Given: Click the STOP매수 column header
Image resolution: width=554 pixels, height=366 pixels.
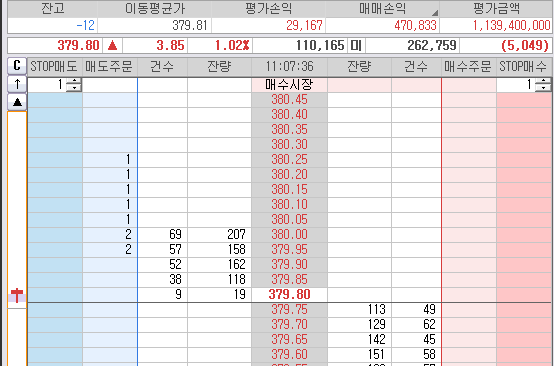Looking at the screenshot, I should point(524,66).
